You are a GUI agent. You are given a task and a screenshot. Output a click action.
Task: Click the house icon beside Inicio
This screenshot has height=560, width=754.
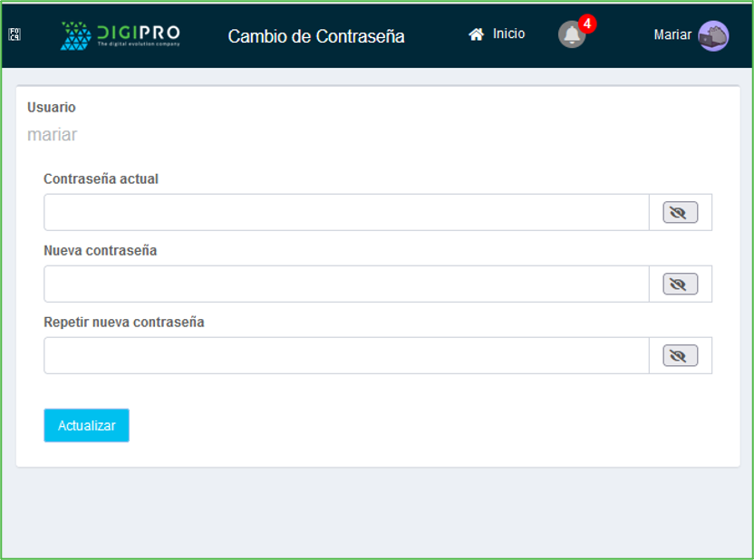pyautogui.click(x=476, y=34)
